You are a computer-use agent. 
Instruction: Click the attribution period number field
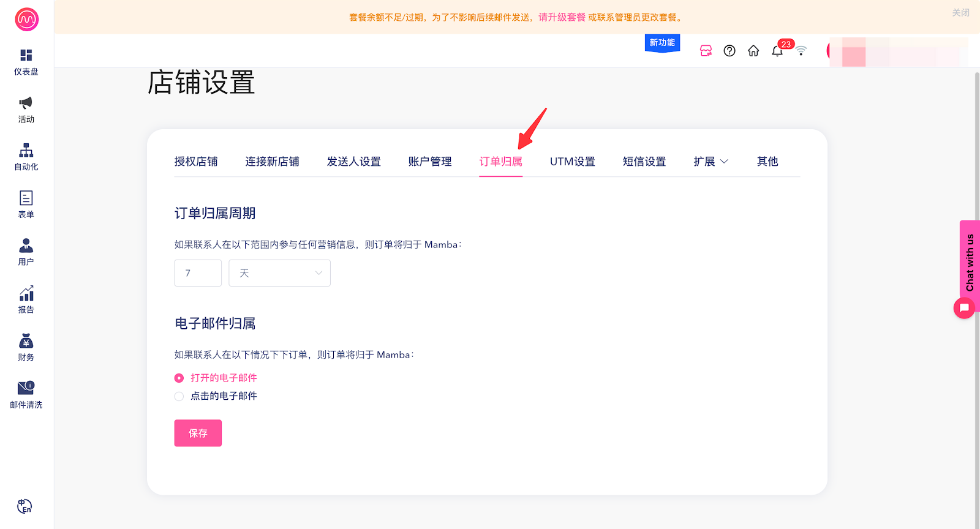point(198,273)
